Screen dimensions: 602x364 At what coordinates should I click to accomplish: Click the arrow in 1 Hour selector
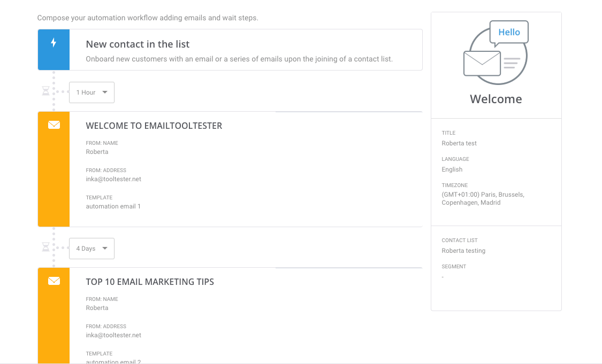point(105,92)
